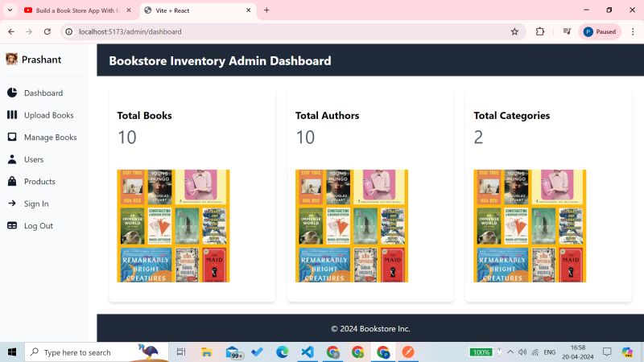Click the Users person icon

coord(12,158)
